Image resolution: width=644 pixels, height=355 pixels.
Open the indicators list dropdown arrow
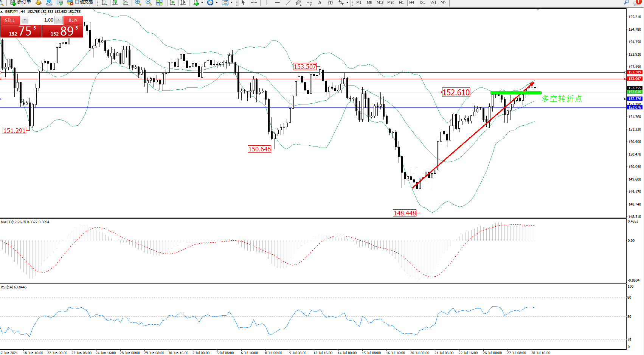(x=202, y=3)
